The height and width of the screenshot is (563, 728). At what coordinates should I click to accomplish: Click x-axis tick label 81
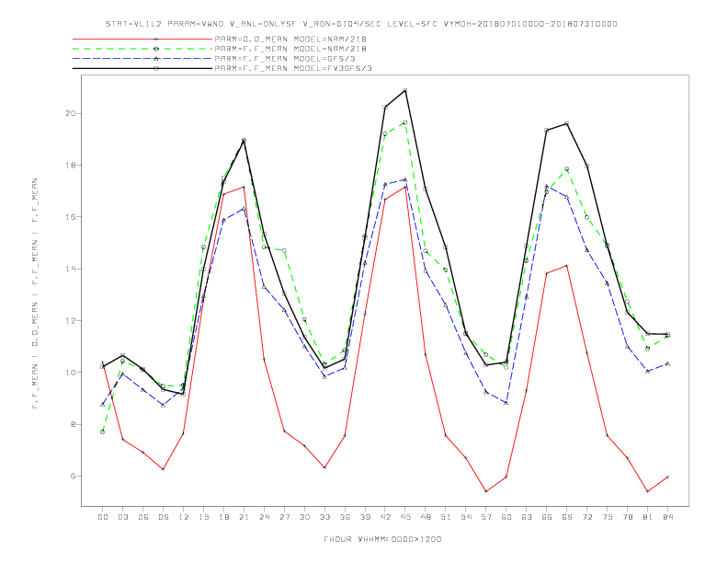point(648,517)
